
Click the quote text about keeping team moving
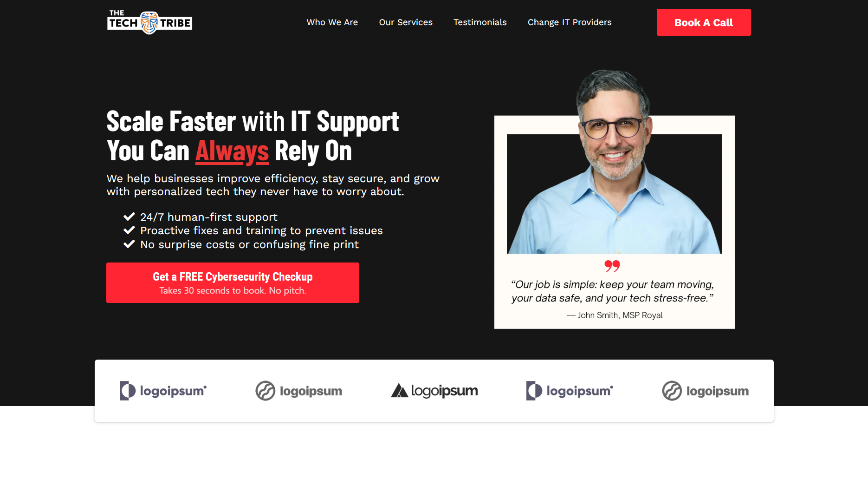612,291
